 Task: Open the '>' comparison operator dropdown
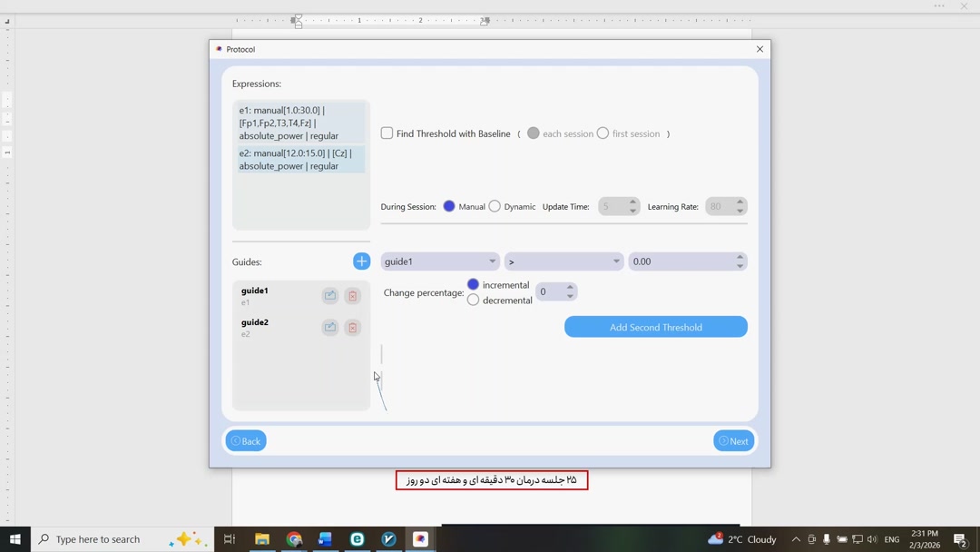pyautogui.click(x=563, y=261)
